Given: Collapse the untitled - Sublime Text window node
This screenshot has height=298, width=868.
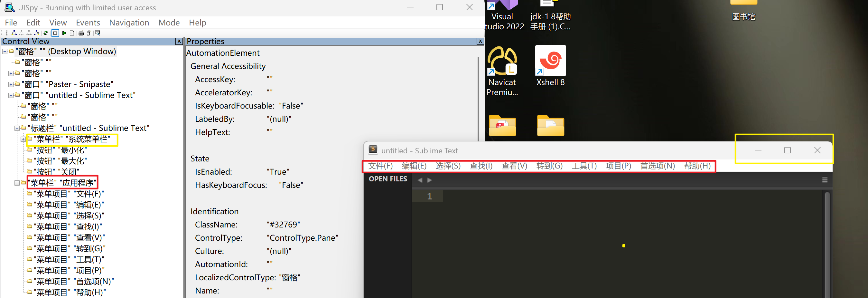Looking at the screenshot, I should [x=11, y=95].
